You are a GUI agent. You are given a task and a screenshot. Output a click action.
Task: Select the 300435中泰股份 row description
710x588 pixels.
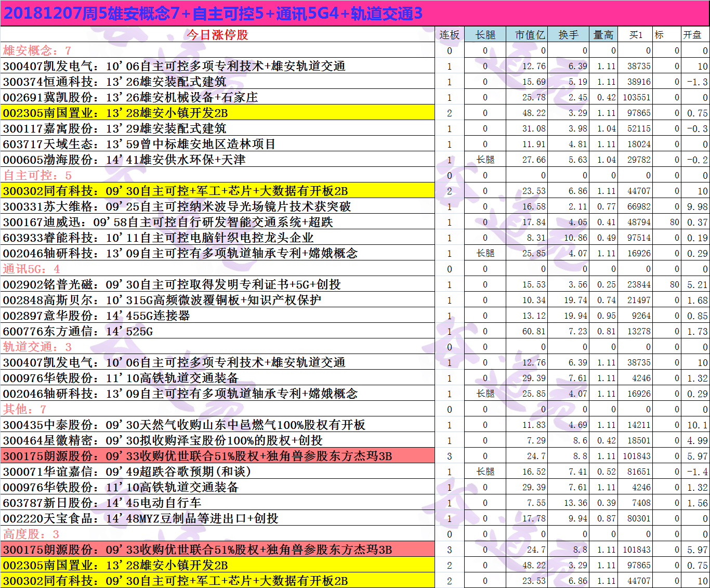[x=184, y=425]
